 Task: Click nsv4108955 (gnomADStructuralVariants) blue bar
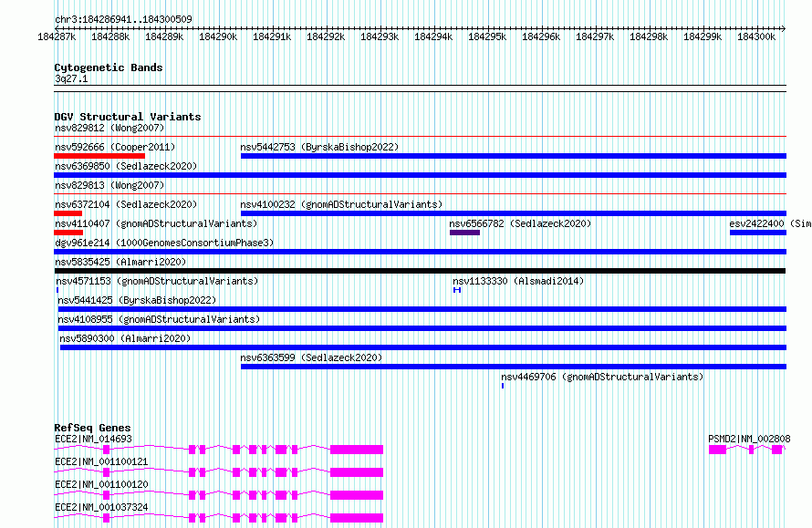pos(422,328)
